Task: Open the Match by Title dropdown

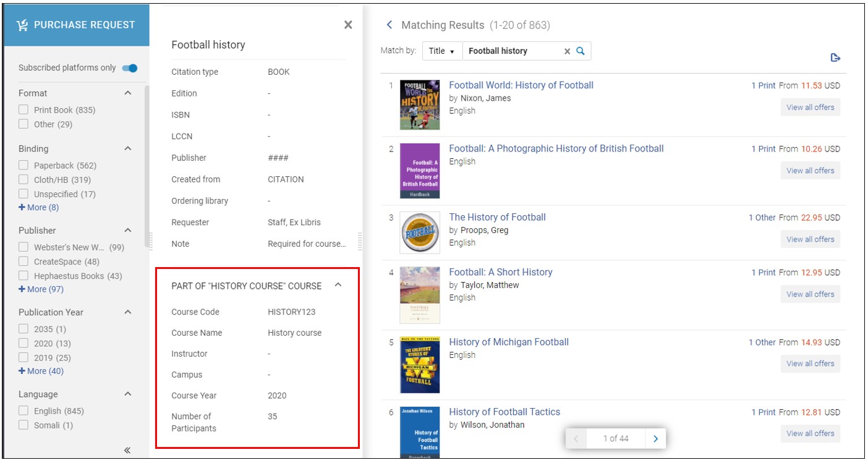Action: click(x=442, y=51)
